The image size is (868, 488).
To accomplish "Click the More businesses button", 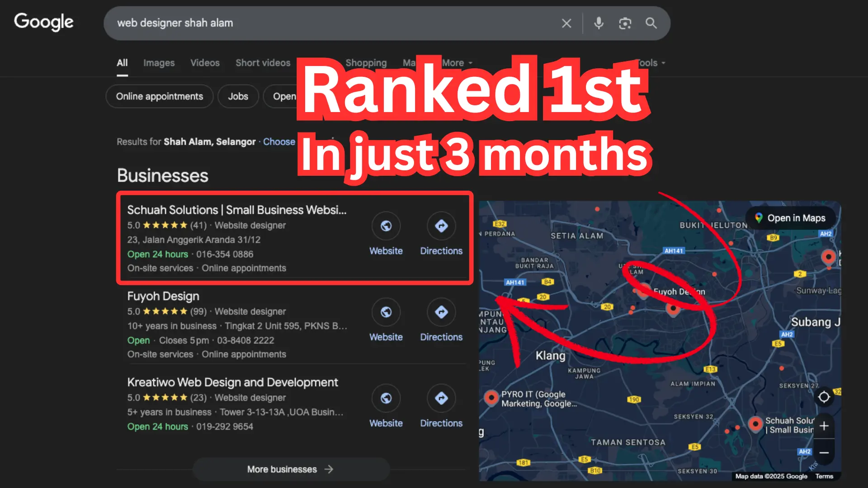I will (291, 469).
